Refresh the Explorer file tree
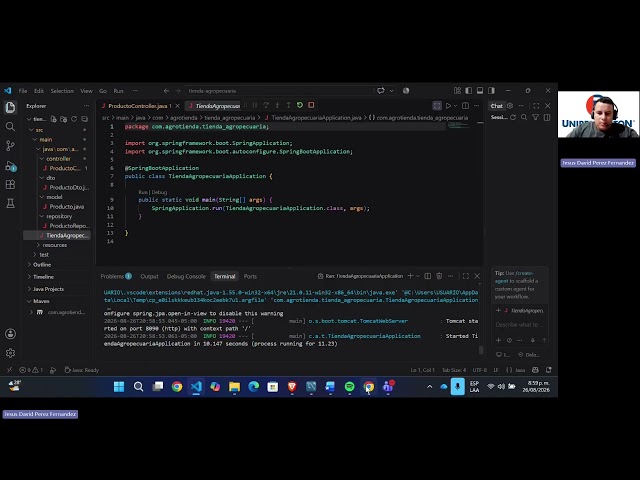The height and width of the screenshot is (480, 640). click(74, 119)
